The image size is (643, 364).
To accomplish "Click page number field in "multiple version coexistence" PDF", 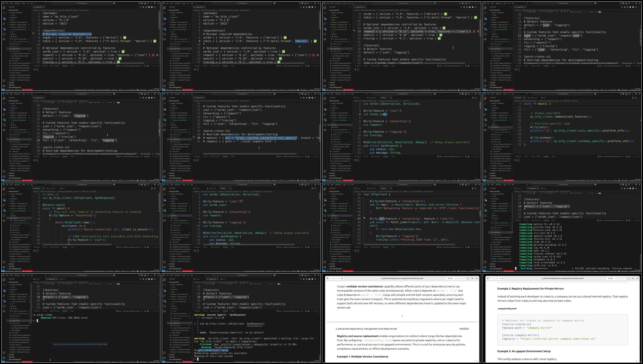I will [333, 278].
